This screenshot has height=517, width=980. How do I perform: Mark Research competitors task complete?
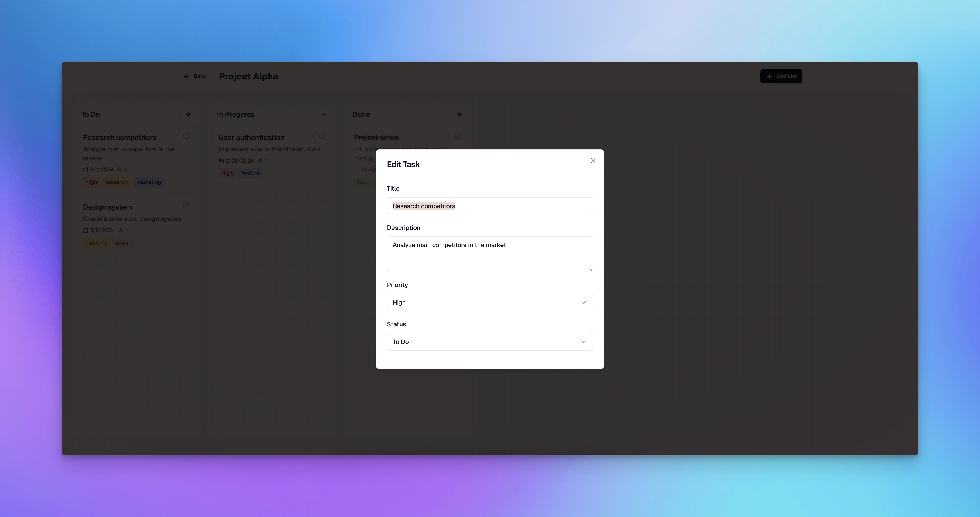tap(186, 136)
